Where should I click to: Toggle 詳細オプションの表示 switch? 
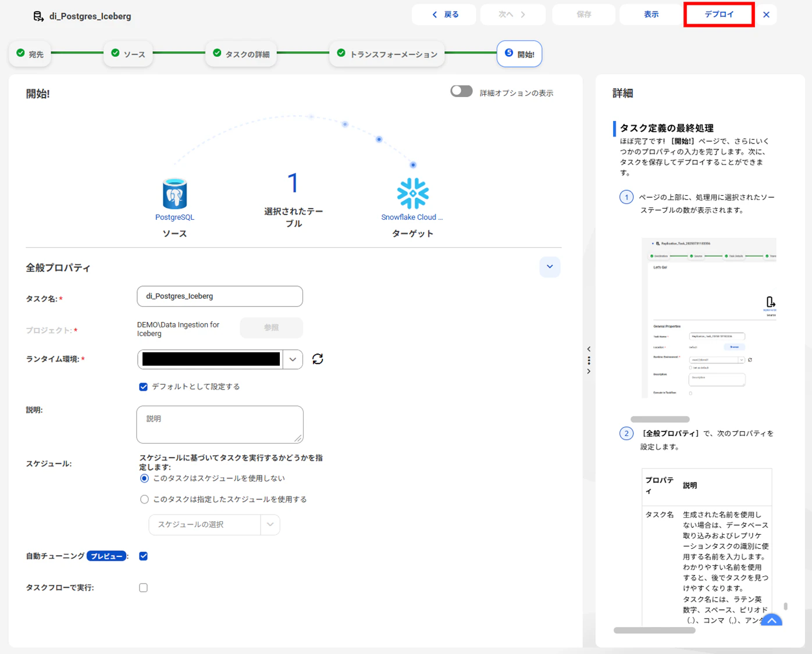[461, 91]
